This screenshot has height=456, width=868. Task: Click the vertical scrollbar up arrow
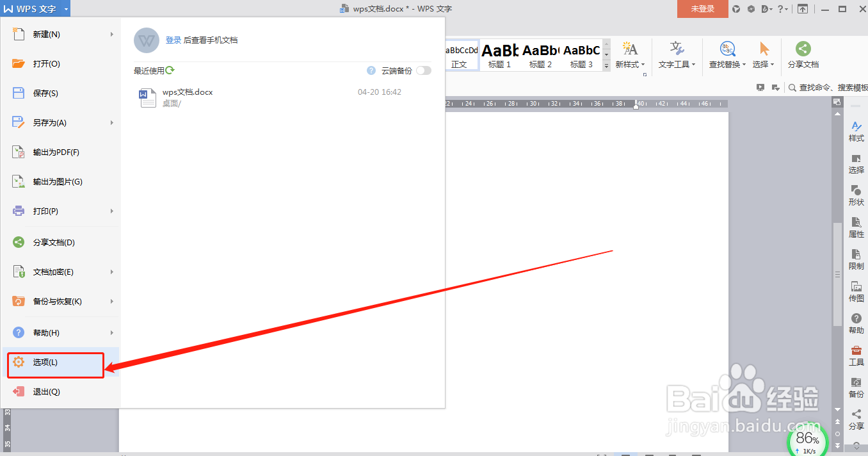coord(837,115)
